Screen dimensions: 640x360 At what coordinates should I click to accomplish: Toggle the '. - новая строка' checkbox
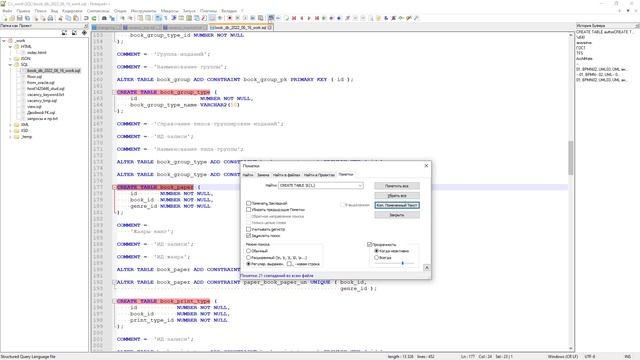(289, 264)
